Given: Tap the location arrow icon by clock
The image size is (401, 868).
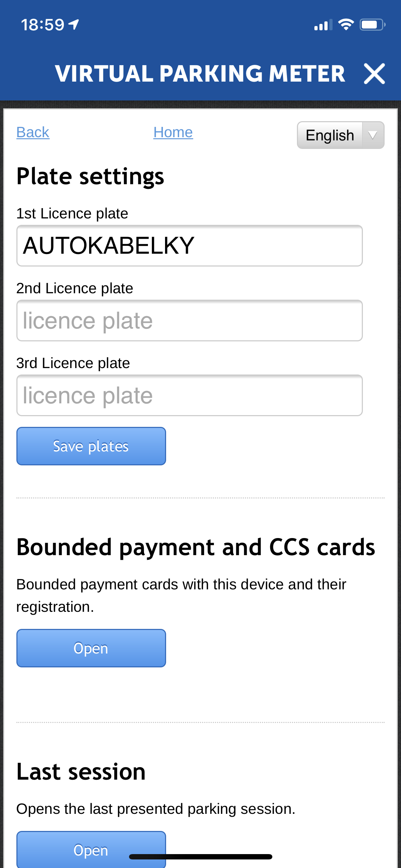Looking at the screenshot, I should coord(74,25).
